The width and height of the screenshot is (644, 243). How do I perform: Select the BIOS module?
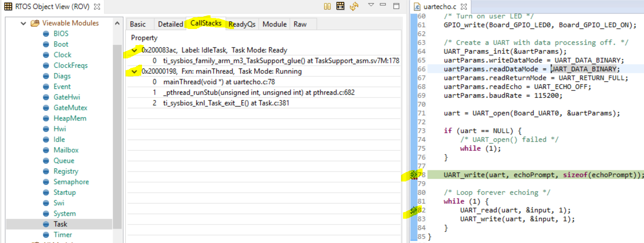(61, 34)
